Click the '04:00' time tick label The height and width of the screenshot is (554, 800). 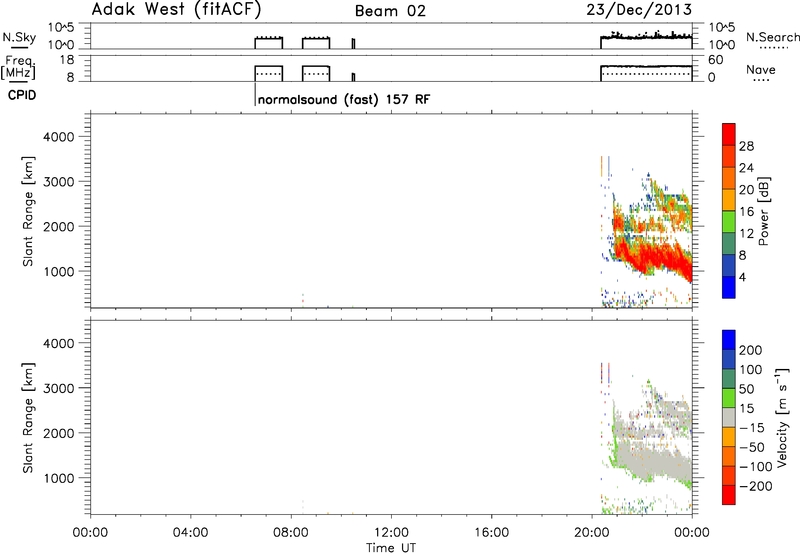click(x=190, y=533)
